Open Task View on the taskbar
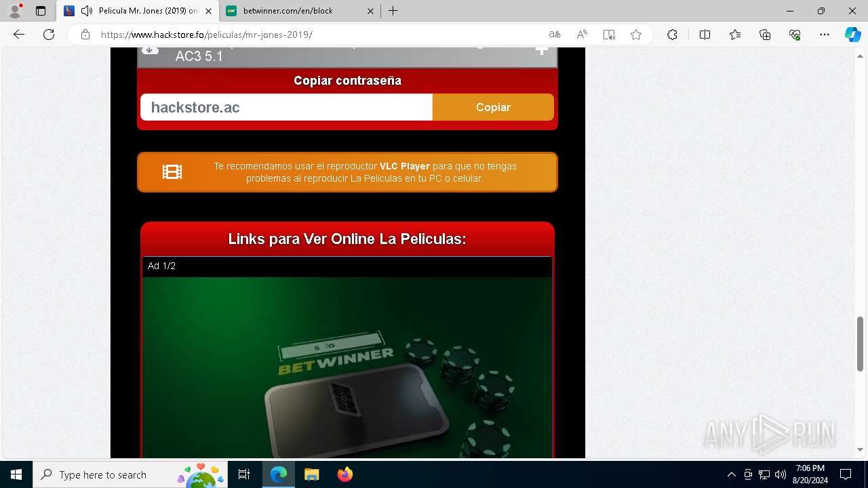The width and height of the screenshot is (868, 488). pos(244,474)
